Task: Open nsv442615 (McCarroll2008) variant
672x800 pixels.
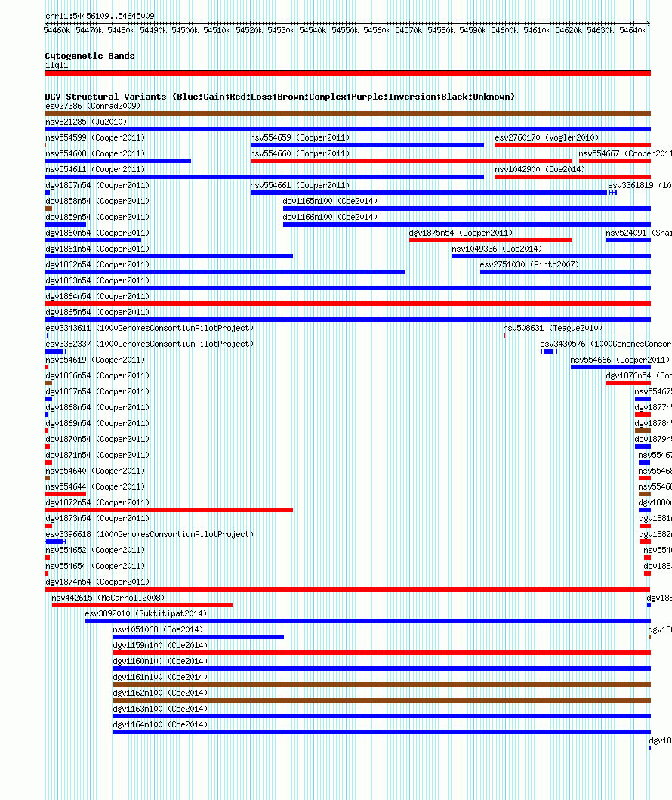Action: [108, 598]
